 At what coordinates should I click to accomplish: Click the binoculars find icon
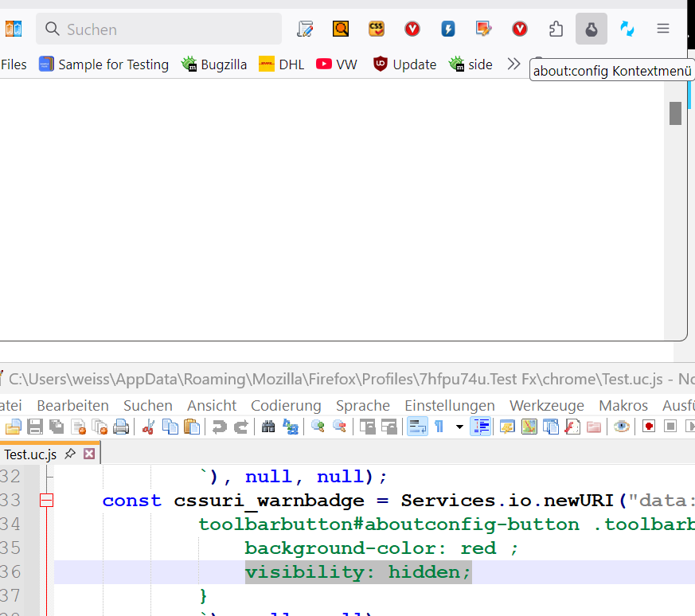pos(268,427)
